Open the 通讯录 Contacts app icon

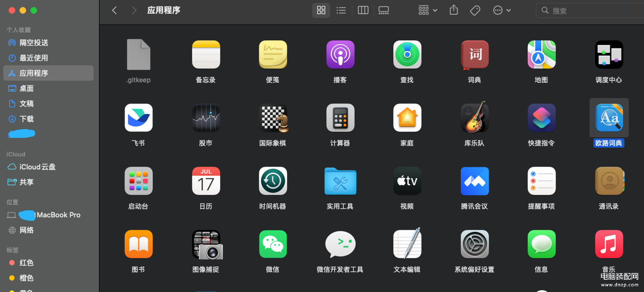tap(610, 181)
